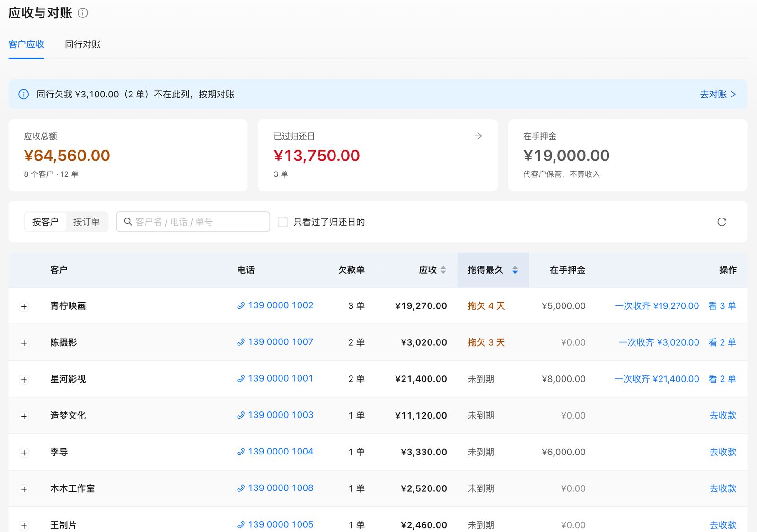Click the sort arrows next to 应收 header
This screenshot has width=757, height=532.
443,270
